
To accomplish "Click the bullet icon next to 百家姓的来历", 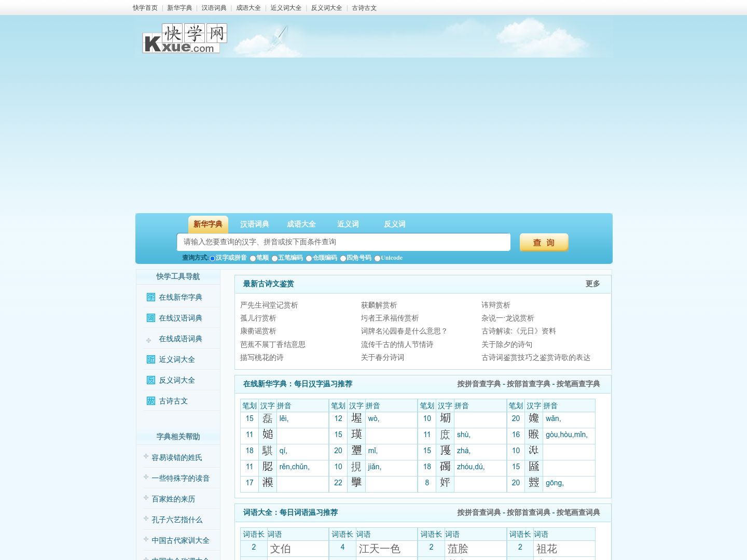I will [x=146, y=498].
